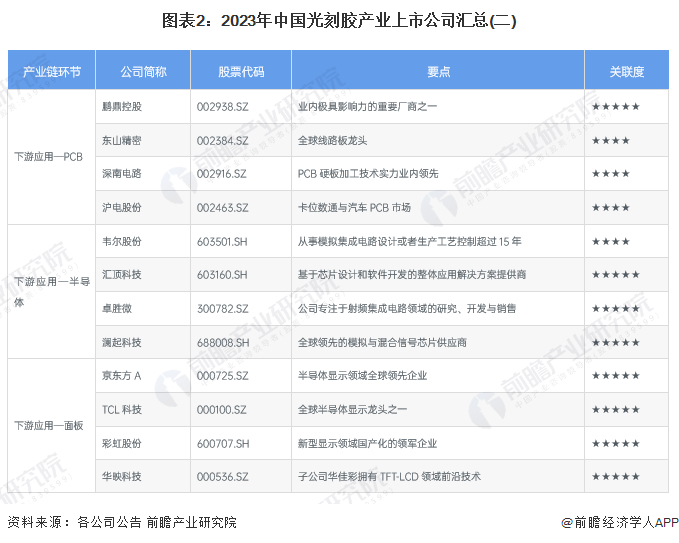Click the star rating in the 韦尔股份 row
The image size is (679, 543).
tap(611, 241)
